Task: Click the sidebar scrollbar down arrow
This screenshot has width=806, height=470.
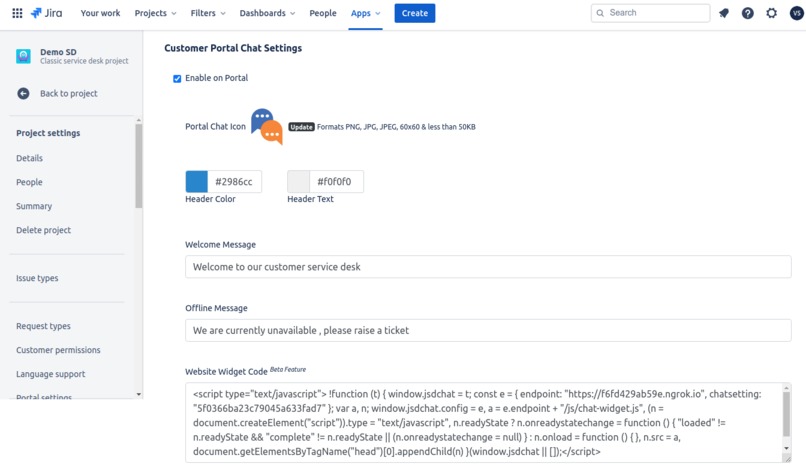Action: click(x=138, y=394)
